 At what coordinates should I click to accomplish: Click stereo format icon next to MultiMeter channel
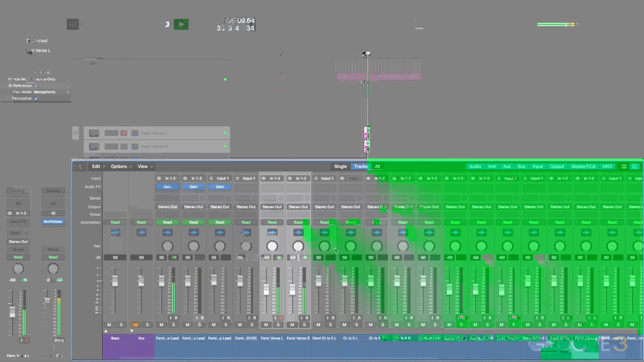(x=53, y=213)
